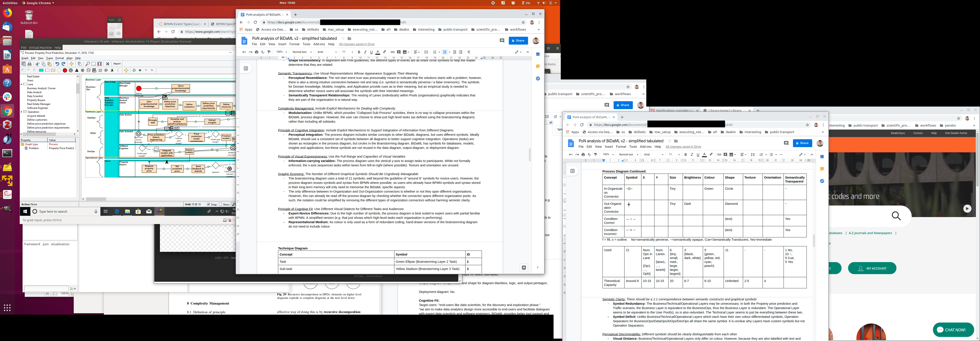Open document outline icon in left margin

[246, 68]
